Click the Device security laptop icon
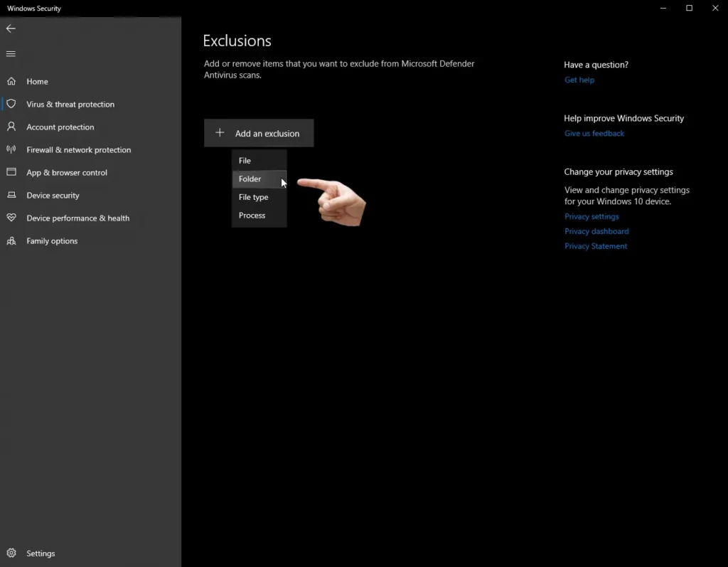The image size is (728, 567). 11,195
